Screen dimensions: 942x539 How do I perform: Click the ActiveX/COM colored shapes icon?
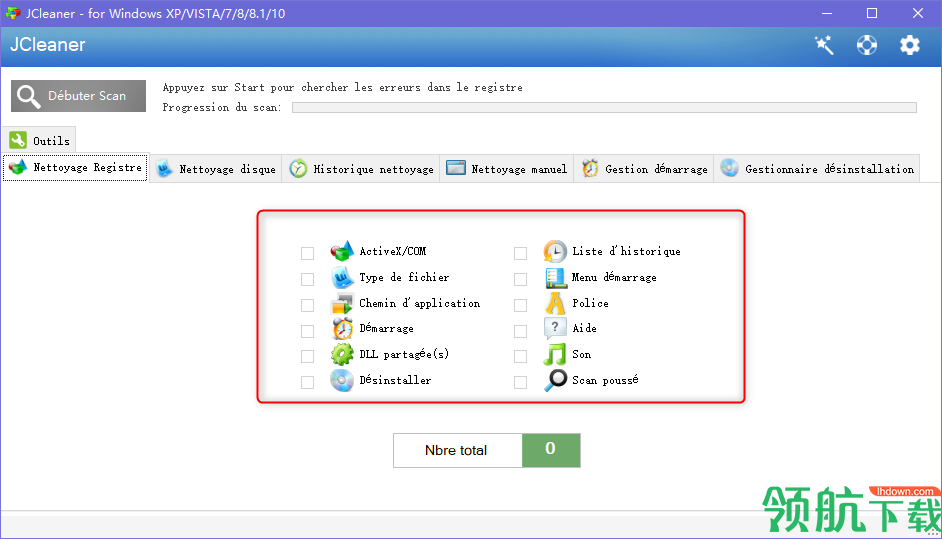[342, 251]
